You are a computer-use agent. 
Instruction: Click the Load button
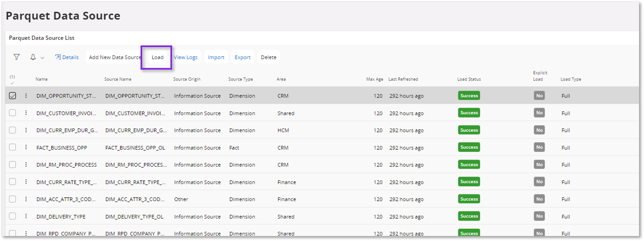157,57
